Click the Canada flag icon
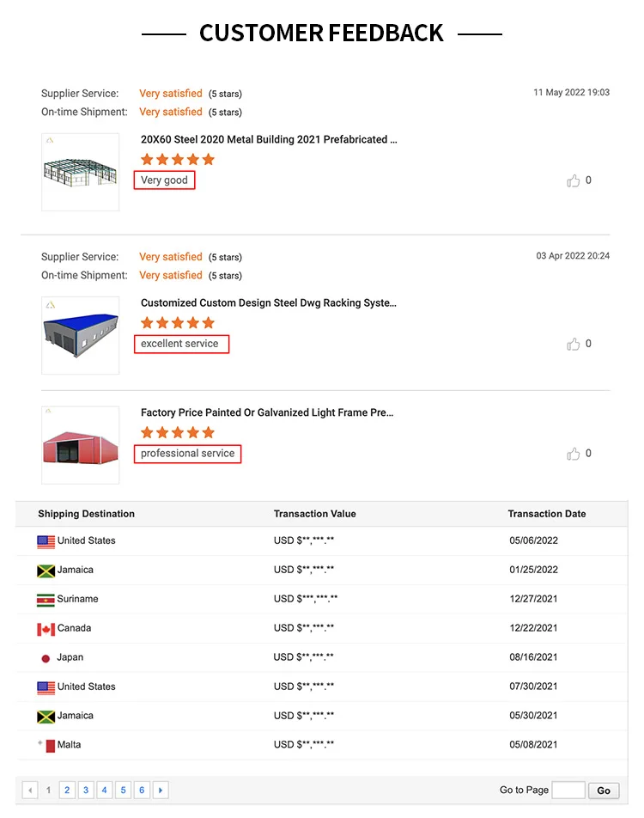The width and height of the screenshot is (644, 818). point(46,629)
